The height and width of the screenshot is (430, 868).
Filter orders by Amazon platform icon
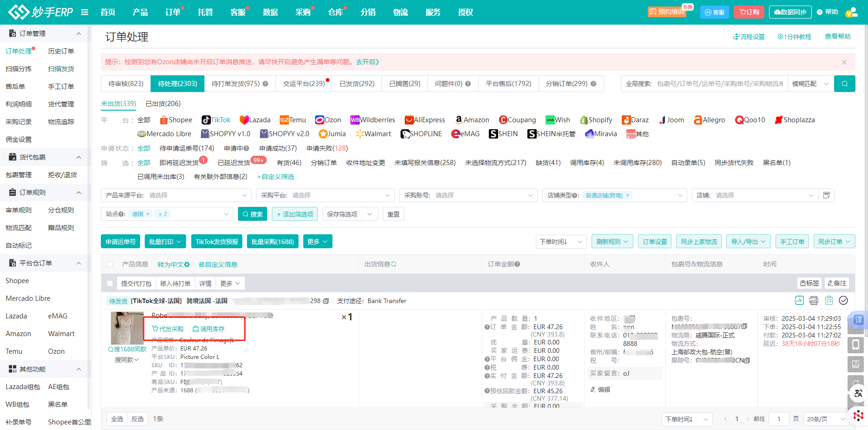tap(459, 120)
